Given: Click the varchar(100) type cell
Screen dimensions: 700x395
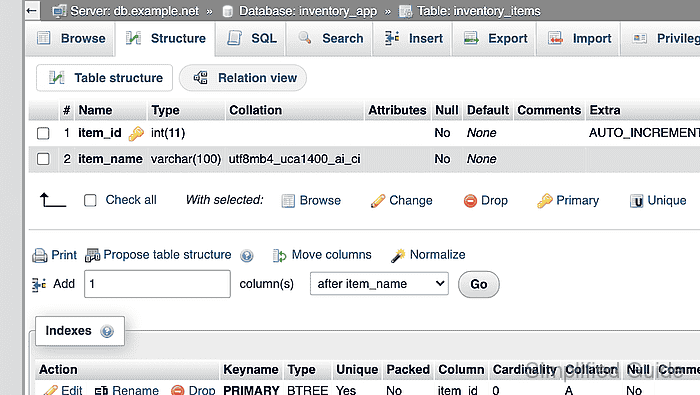Looking at the screenshot, I should click(x=186, y=159).
